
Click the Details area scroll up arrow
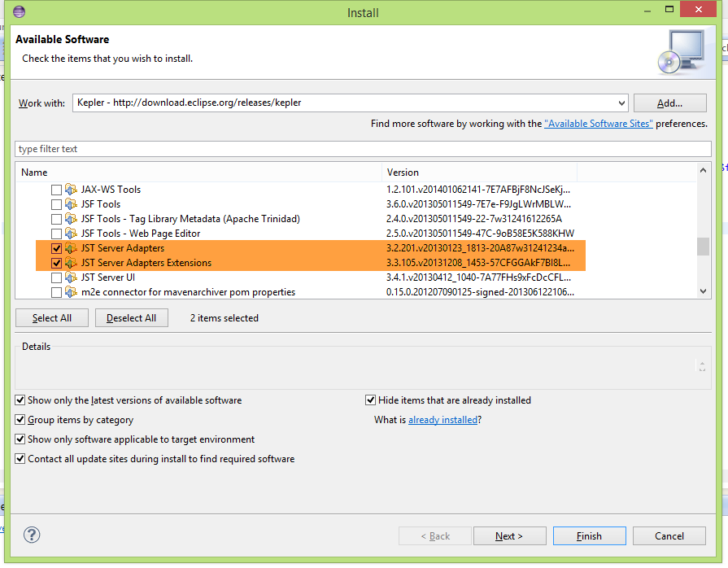click(x=702, y=363)
